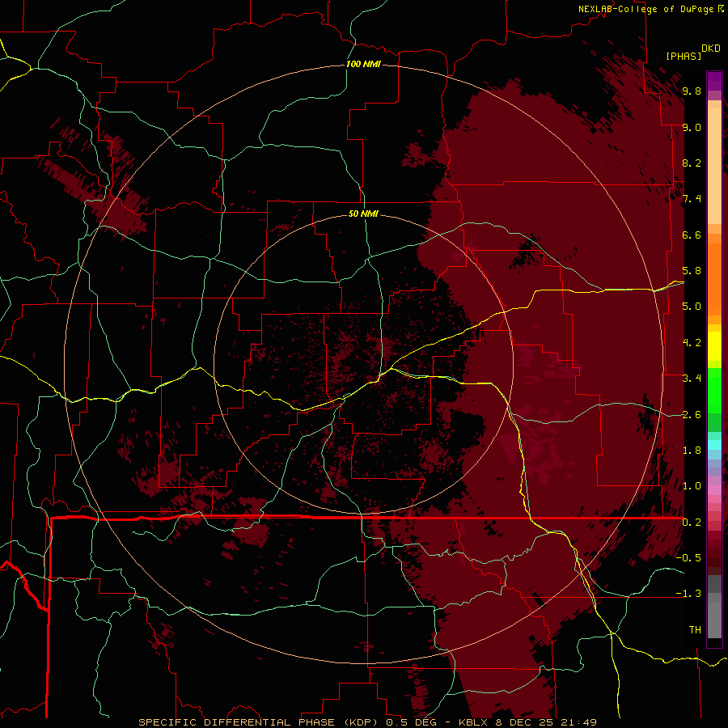Click the 100 NMI range ring label
Viewport: 728px width, 728px height.
pos(363,64)
